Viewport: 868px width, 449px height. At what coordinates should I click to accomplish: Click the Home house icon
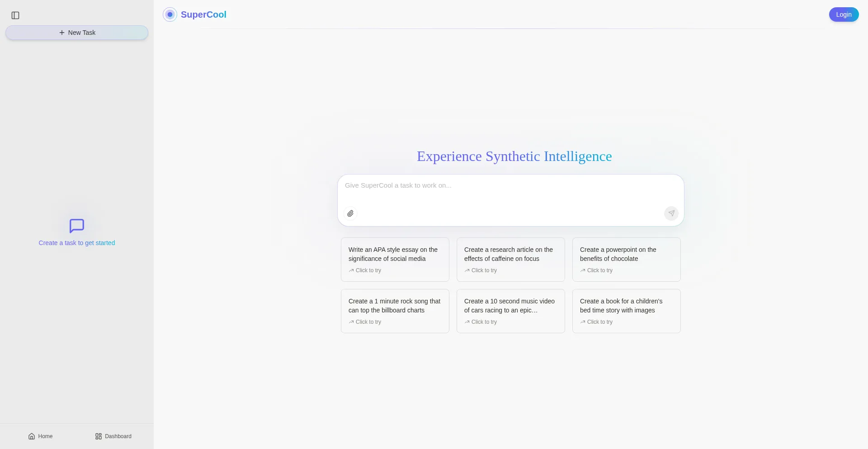32,436
